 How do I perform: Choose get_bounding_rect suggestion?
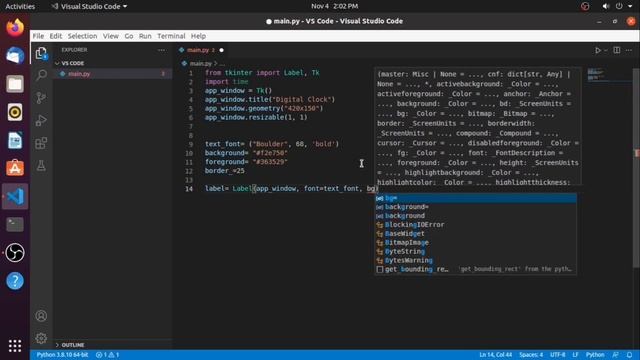476,269
